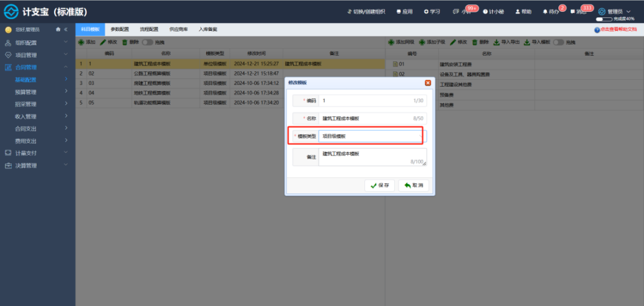The height and width of the screenshot is (306, 644).
Task: Click the add child-level icon in right toolbar
Action: [x=422, y=42]
